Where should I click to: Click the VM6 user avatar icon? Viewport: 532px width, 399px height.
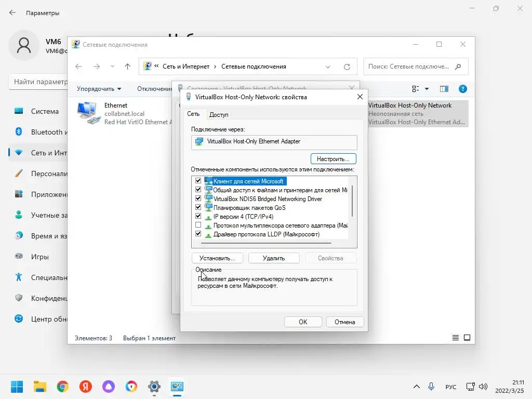[24, 45]
